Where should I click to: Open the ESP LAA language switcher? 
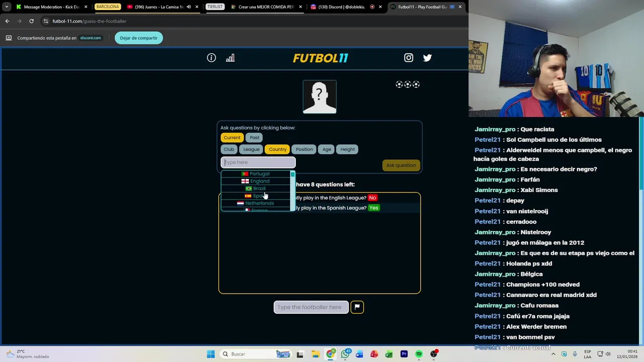coord(588,354)
